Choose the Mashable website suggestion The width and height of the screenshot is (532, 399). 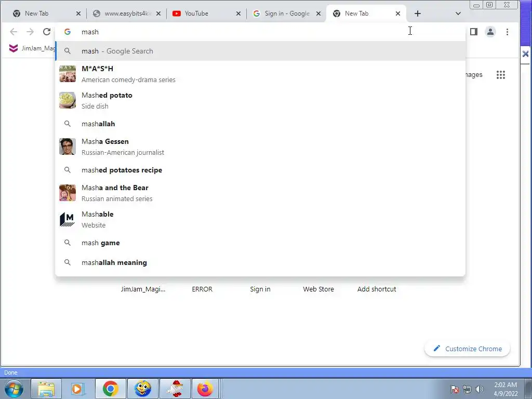point(260,220)
